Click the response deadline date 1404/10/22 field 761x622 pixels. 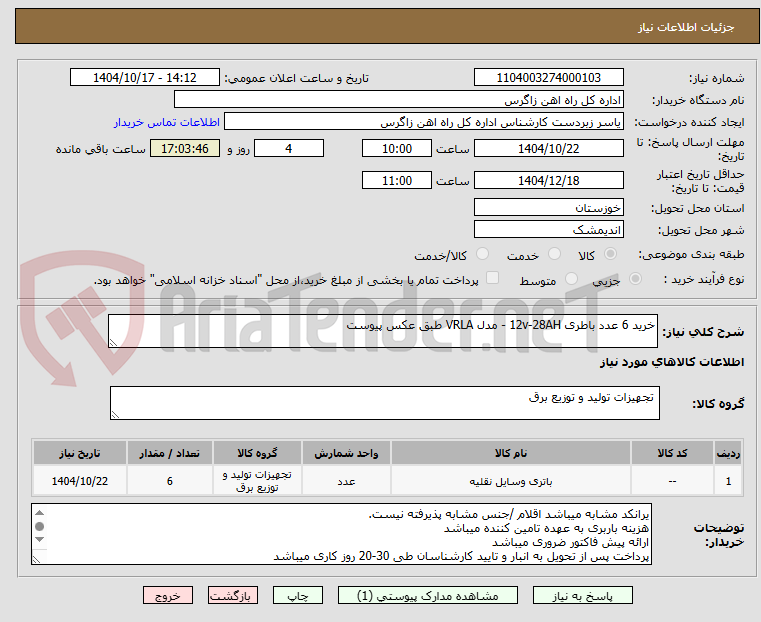[548, 148]
